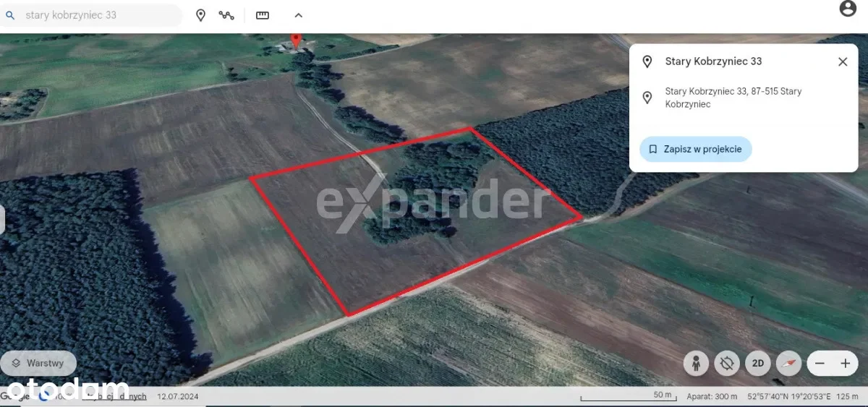This screenshot has height=407, width=868.
Task: Click the full address line in info card
Action: (x=733, y=98)
